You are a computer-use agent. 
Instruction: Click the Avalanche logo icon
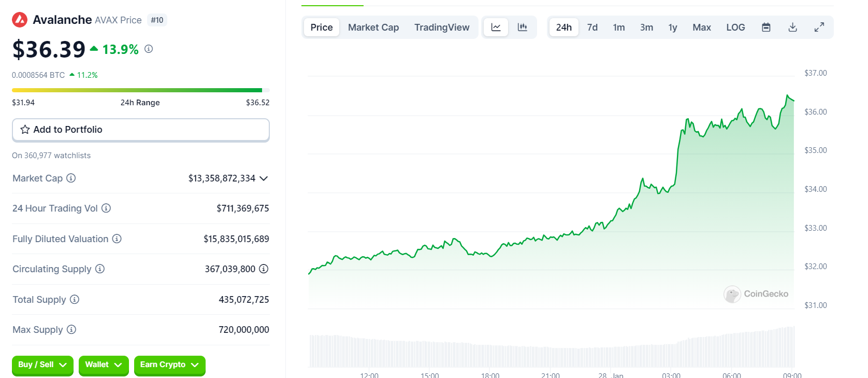coord(20,20)
